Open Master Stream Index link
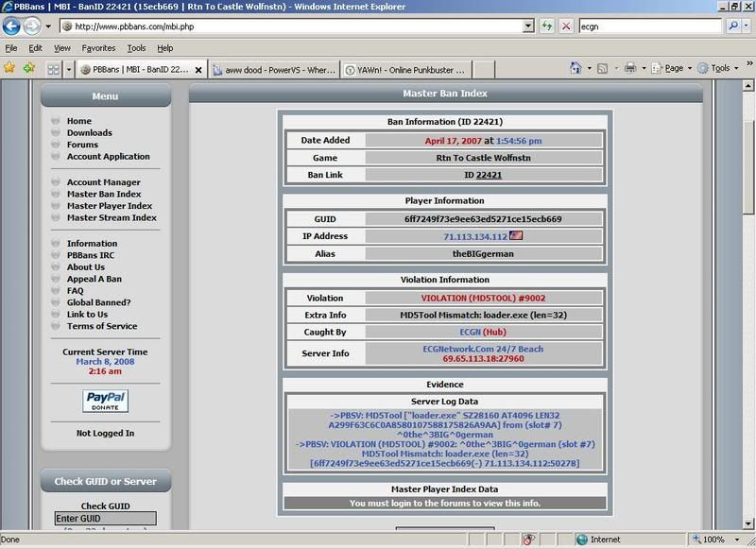Screen dimensions: 756x549 (112, 217)
